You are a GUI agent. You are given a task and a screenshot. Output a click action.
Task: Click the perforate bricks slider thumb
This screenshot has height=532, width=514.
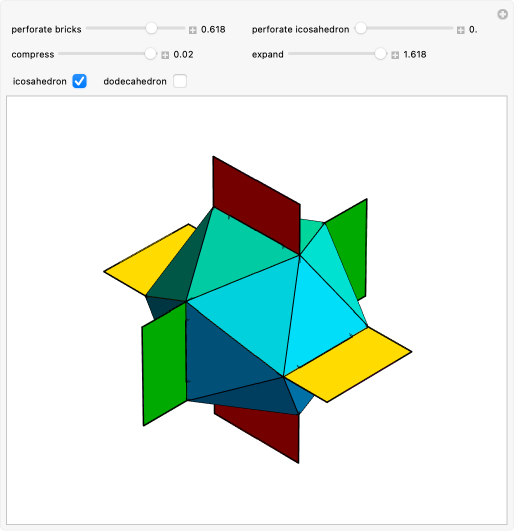(x=151, y=28)
